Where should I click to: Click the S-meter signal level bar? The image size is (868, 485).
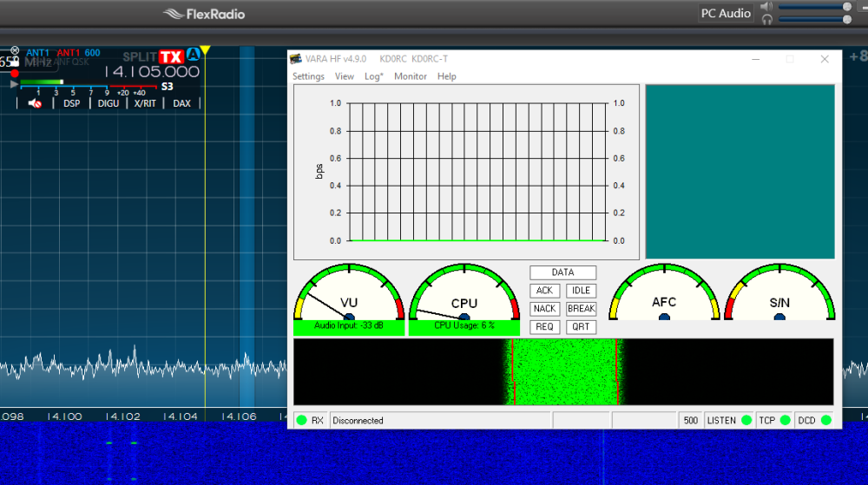pyautogui.click(x=89, y=83)
